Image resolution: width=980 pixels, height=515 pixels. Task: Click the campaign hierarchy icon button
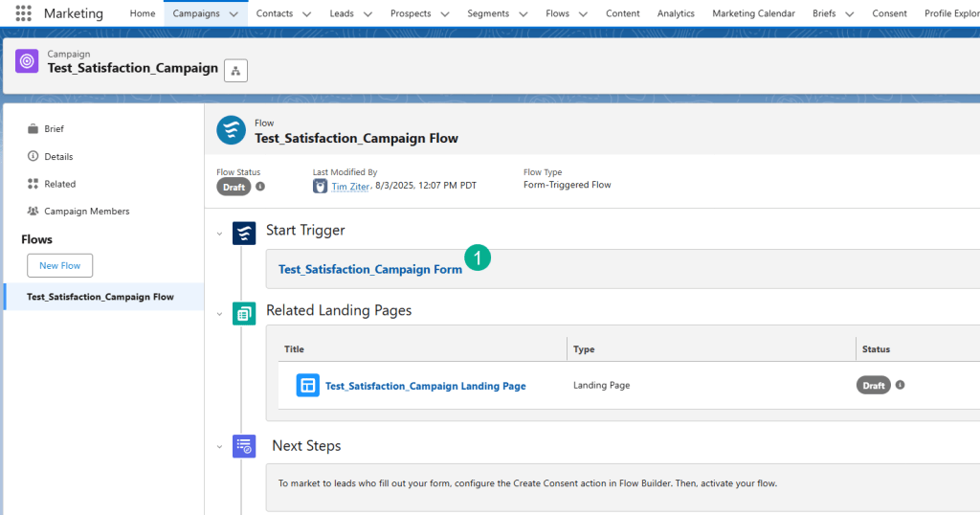coord(235,70)
